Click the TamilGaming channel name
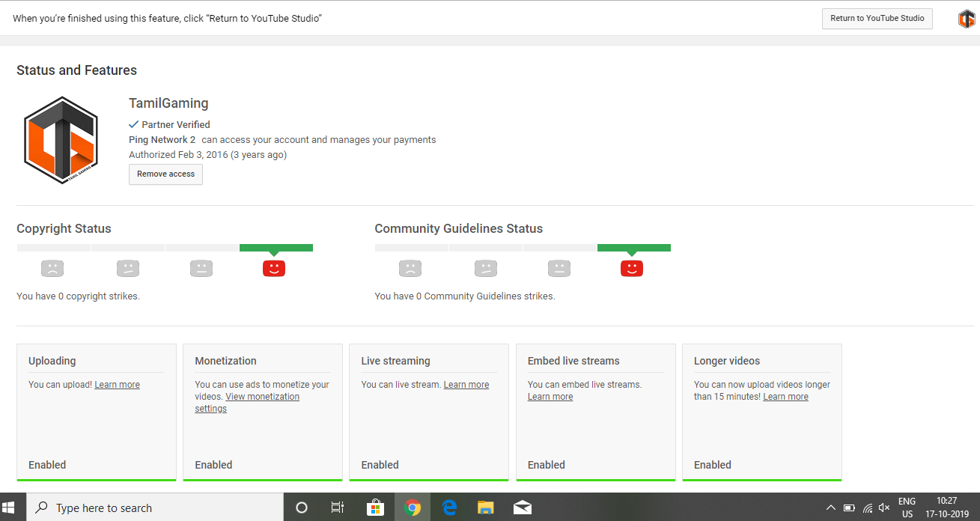The width and height of the screenshot is (980, 521). tap(168, 103)
